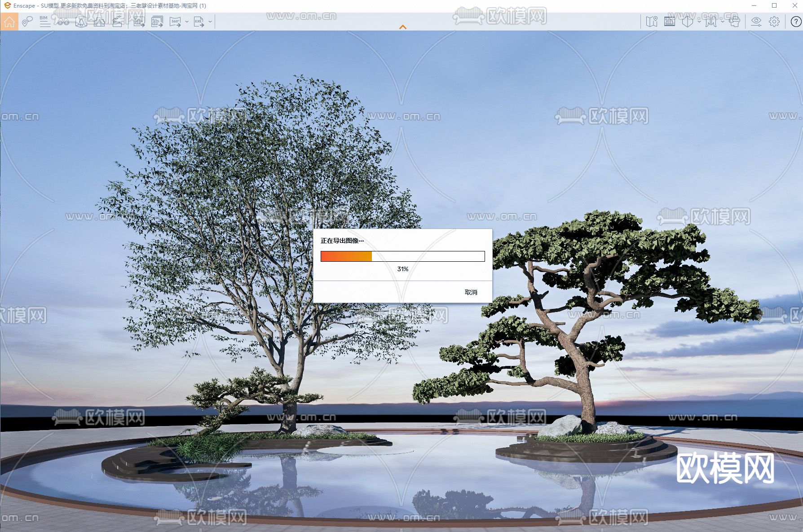Open view management binoculars icon

(x=63, y=21)
